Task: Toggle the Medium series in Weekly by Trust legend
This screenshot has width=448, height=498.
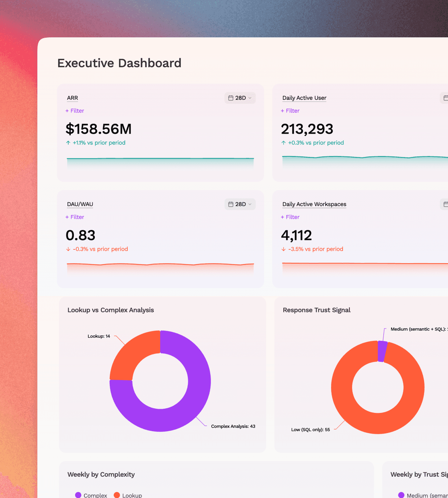Action: point(423,495)
